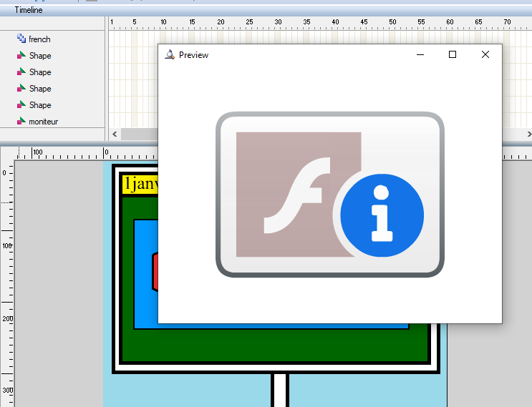Screen dimensions: 532x407
Task: Click the third Shape layer's shape icon
Action: pos(21,88)
